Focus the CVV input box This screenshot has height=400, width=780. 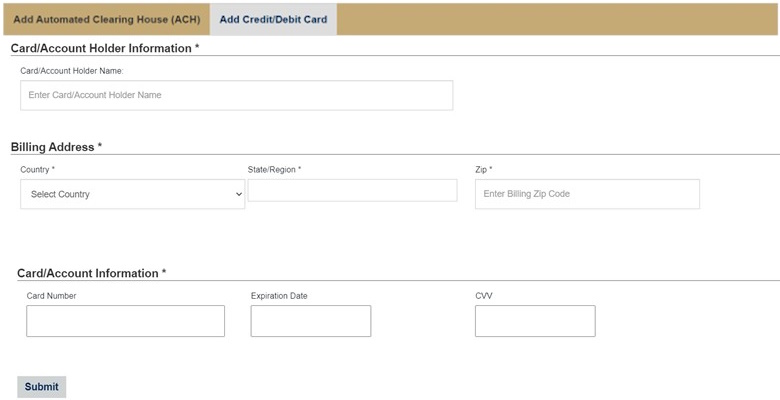tap(535, 321)
